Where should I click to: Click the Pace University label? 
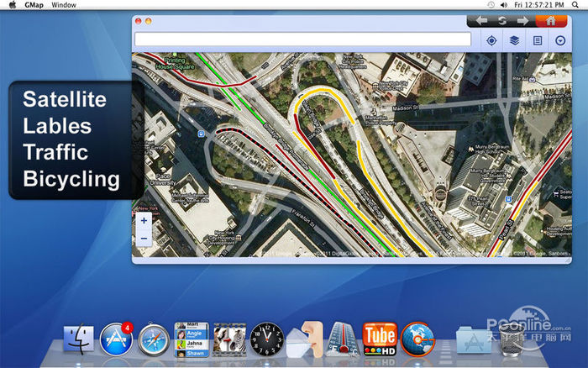[x=163, y=179]
